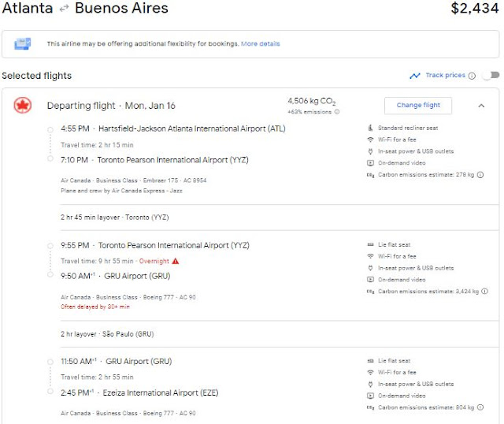Click Plane and crew by Air Canada Express text
Image resolution: width=504 pixels, height=424 pixels.
(x=121, y=191)
